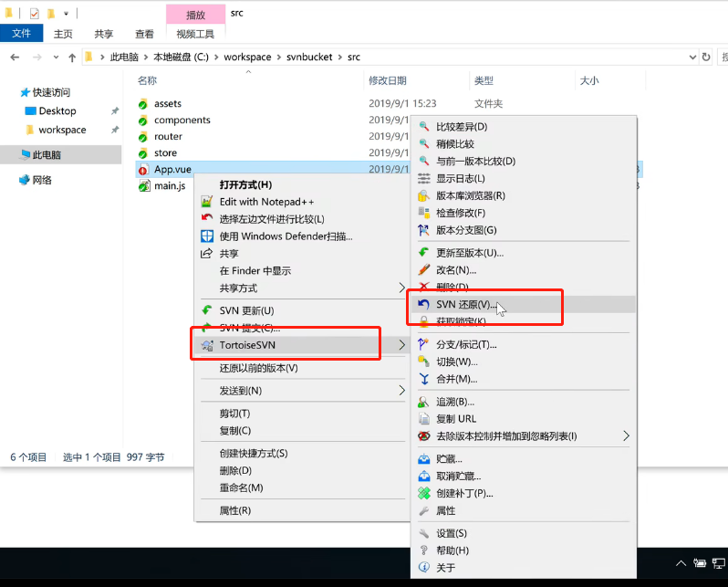728x587 pixels.
Task: Click the 合并(M) merge icon
Action: point(423,378)
